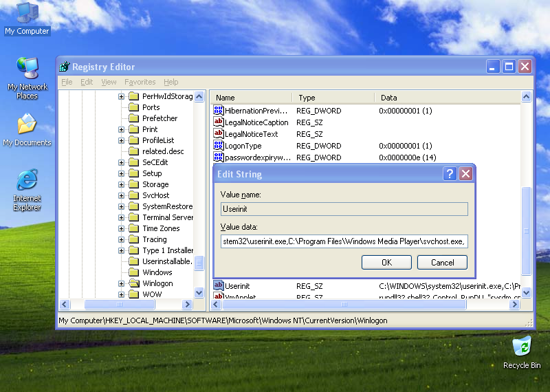The height and width of the screenshot is (392, 550).
Task: Click tree pane horizontal scroll right arrow
Action: (x=187, y=304)
